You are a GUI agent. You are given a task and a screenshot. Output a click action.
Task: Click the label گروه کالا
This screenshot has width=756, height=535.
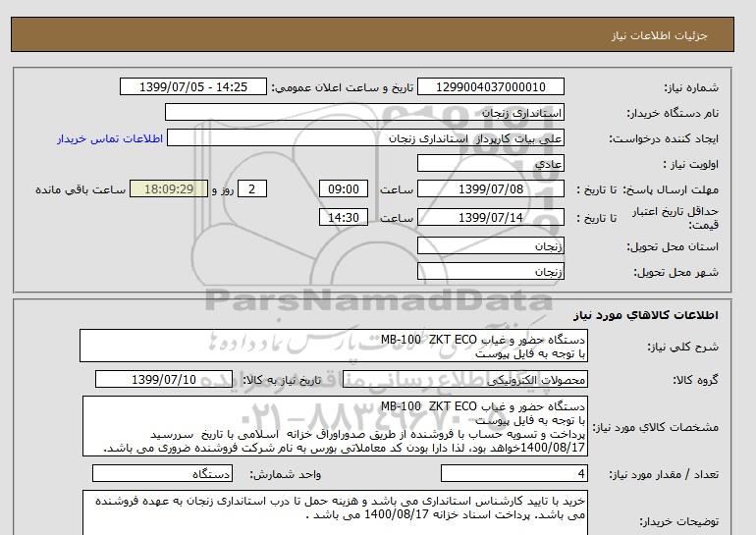pyautogui.click(x=696, y=380)
